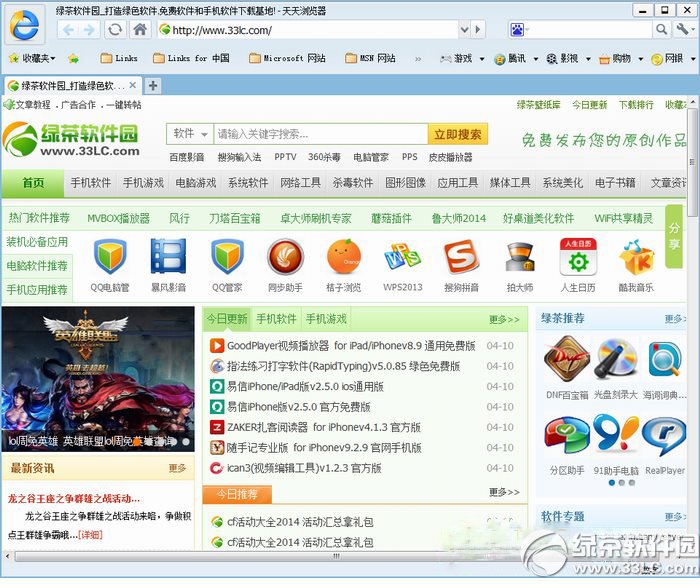Go back with the browser back arrow

click(x=68, y=30)
